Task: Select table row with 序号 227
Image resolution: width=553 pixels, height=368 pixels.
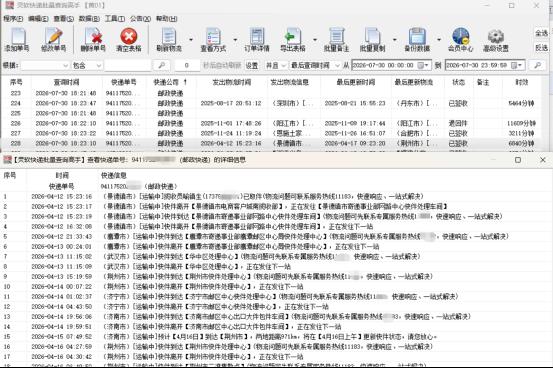Action: [x=271, y=133]
